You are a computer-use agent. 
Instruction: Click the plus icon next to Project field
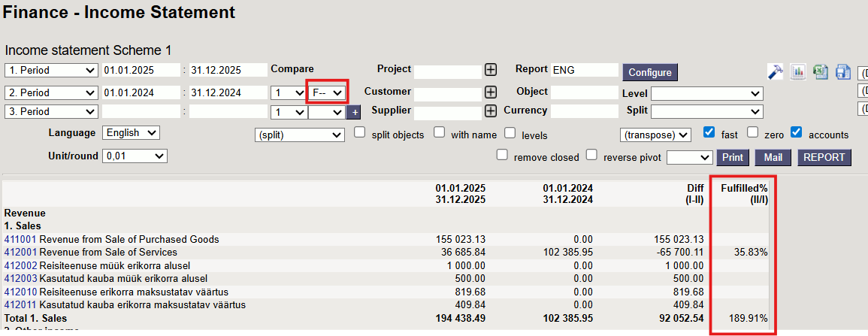pos(491,70)
